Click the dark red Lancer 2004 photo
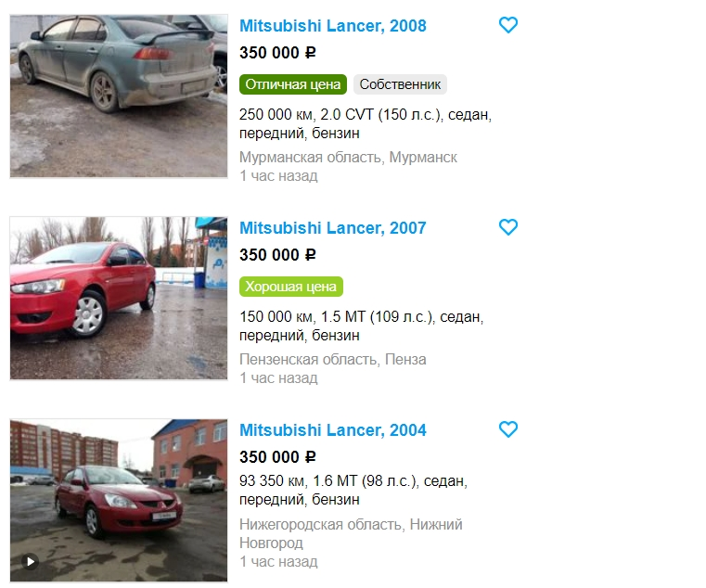Image resolution: width=706 pixels, height=588 pixels. tap(119, 500)
